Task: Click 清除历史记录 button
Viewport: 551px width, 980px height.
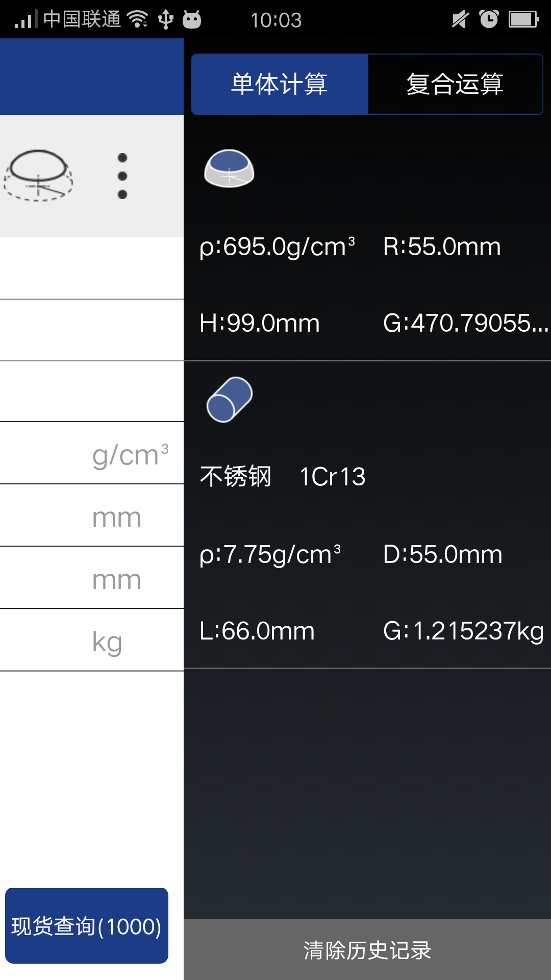Action: pos(367,949)
